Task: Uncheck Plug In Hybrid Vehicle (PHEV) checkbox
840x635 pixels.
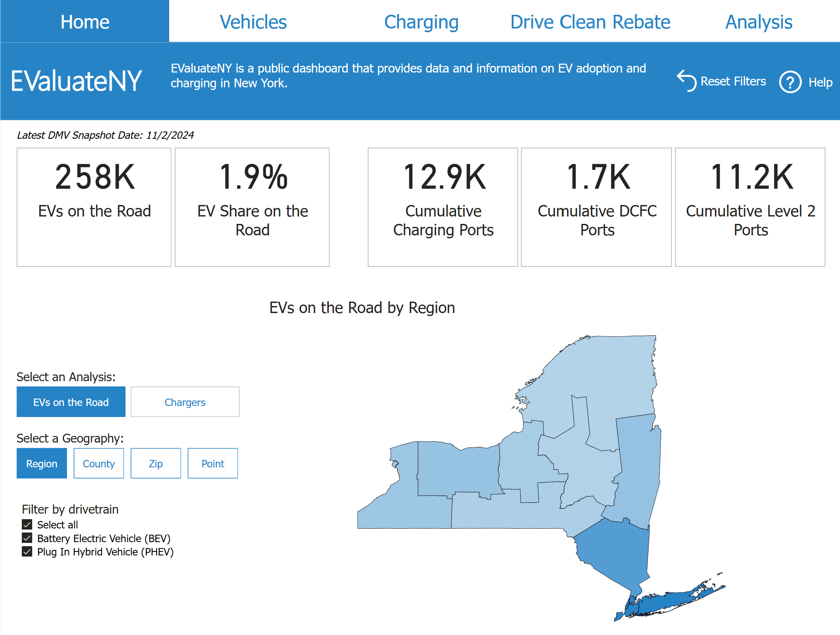Action: (x=27, y=551)
